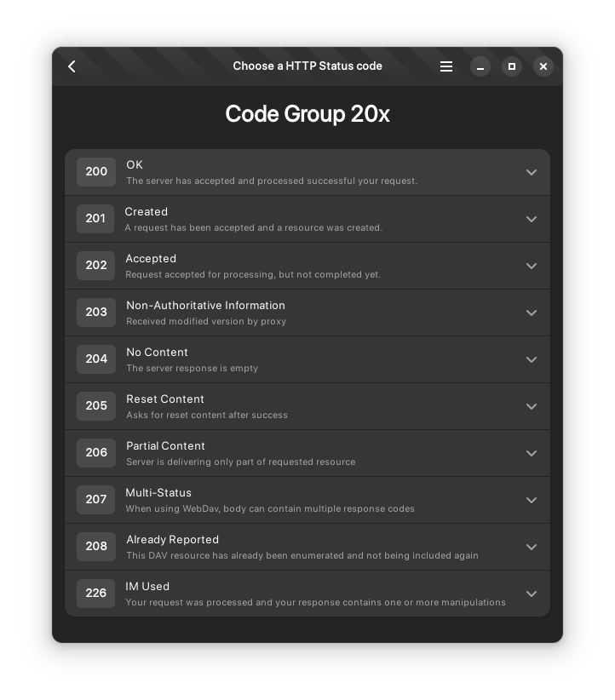This screenshot has width=615, height=700.
Task: Expand the 202 Accepted row chevron
Action: pyautogui.click(x=531, y=266)
